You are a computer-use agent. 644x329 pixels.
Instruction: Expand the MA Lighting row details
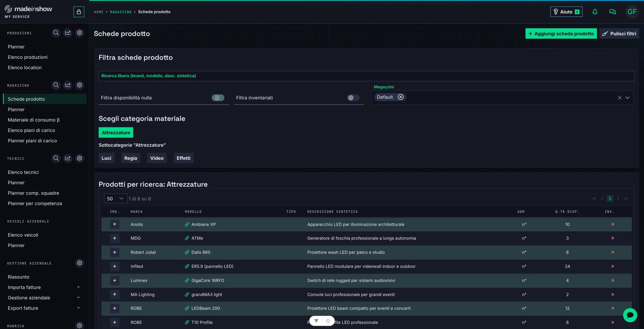point(114,294)
